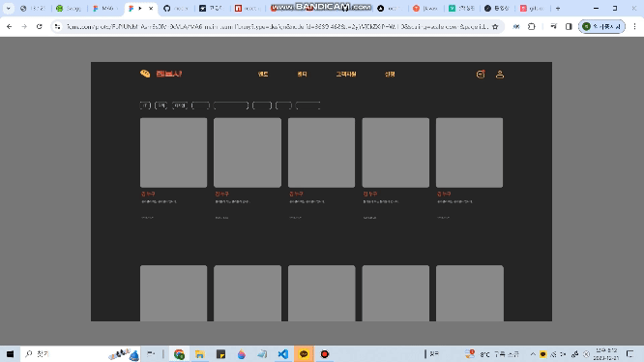Open Chrome's three-dot menu
The width and height of the screenshot is (644, 362).
tap(634, 27)
